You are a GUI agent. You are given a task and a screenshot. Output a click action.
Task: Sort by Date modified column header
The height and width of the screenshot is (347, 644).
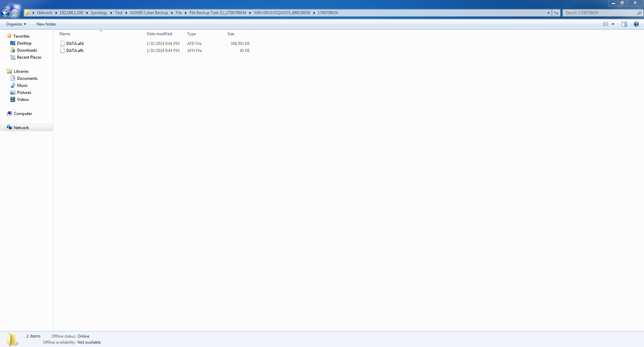(x=159, y=34)
